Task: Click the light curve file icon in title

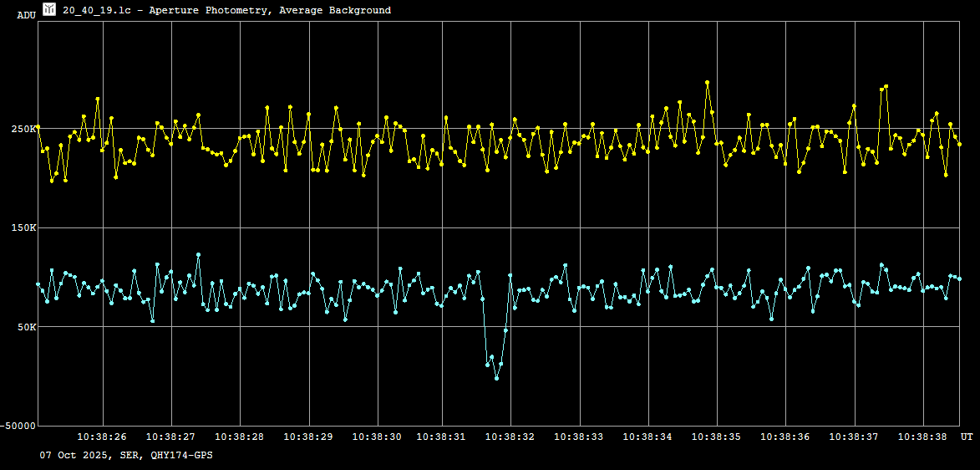Action: coord(49,9)
